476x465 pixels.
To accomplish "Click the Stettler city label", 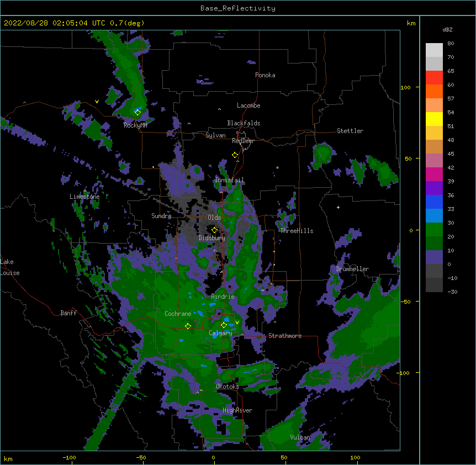I will click(x=350, y=131).
